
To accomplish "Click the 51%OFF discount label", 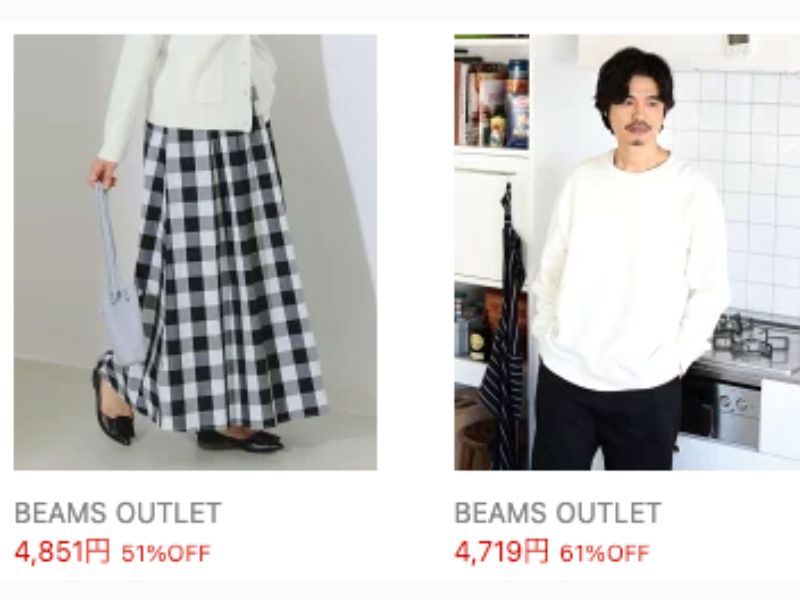I will pyautogui.click(x=166, y=554).
